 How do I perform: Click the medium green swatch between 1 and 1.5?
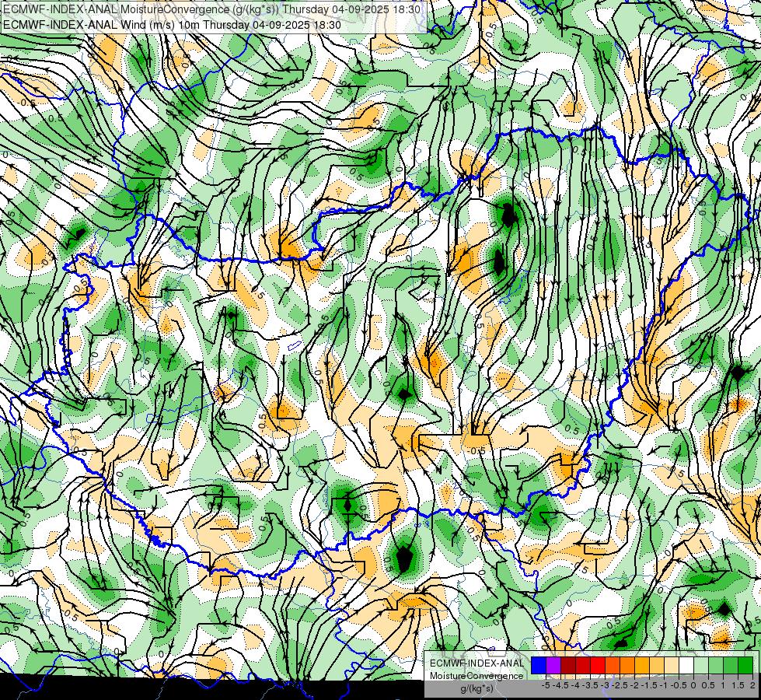[731, 666]
